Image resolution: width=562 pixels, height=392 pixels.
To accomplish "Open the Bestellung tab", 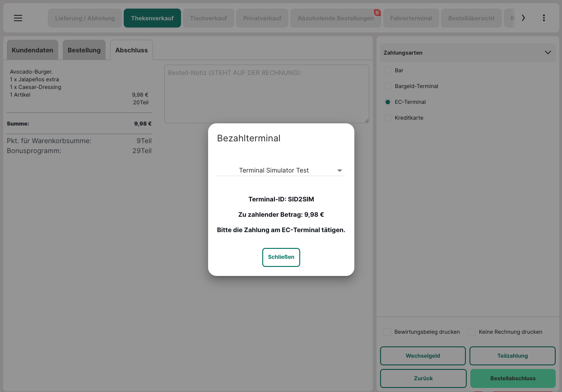I will click(84, 50).
